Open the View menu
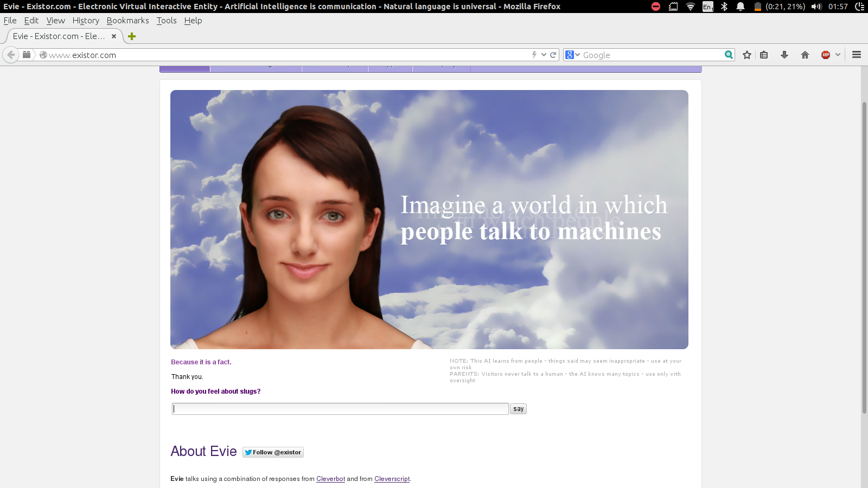868x488 pixels. 55,21
